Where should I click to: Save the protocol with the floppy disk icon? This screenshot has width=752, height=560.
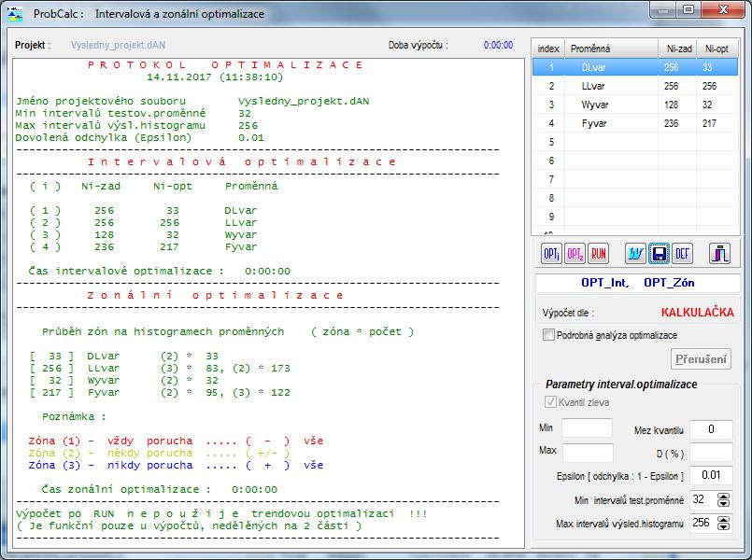click(659, 254)
